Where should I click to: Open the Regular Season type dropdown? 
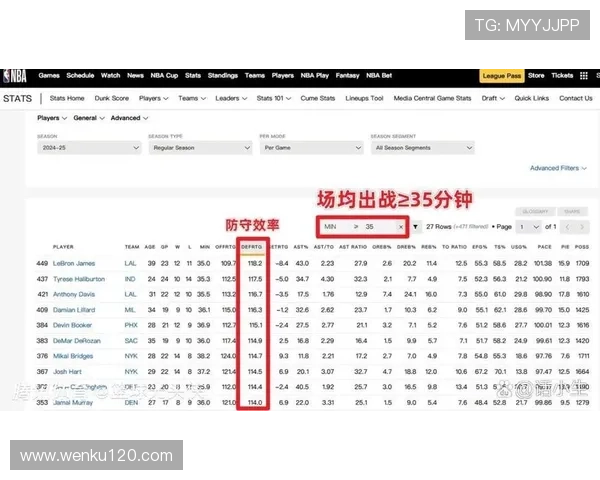click(201, 148)
